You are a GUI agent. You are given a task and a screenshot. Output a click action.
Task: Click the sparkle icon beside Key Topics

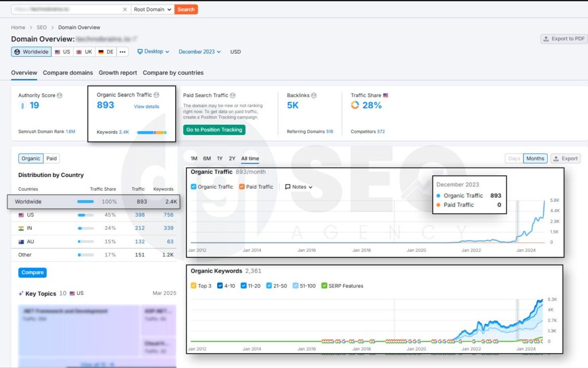[x=21, y=293]
